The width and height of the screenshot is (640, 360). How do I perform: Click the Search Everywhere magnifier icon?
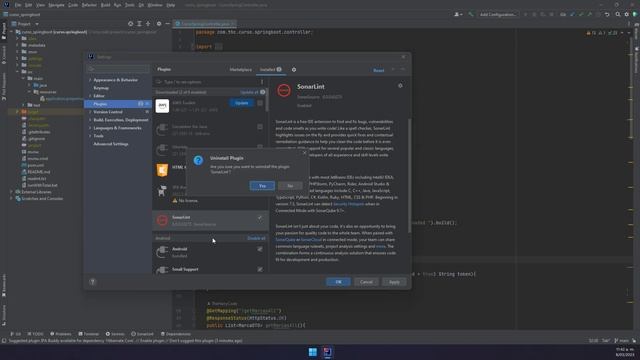click(x=618, y=14)
